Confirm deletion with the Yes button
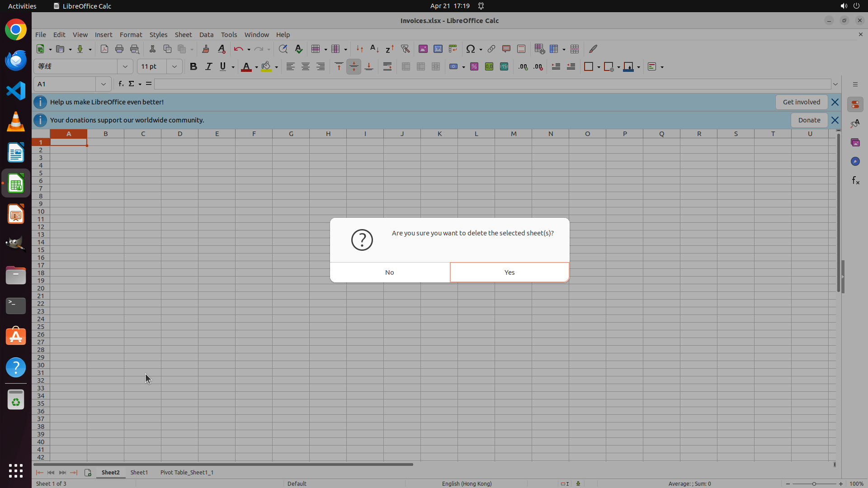 [x=509, y=272]
